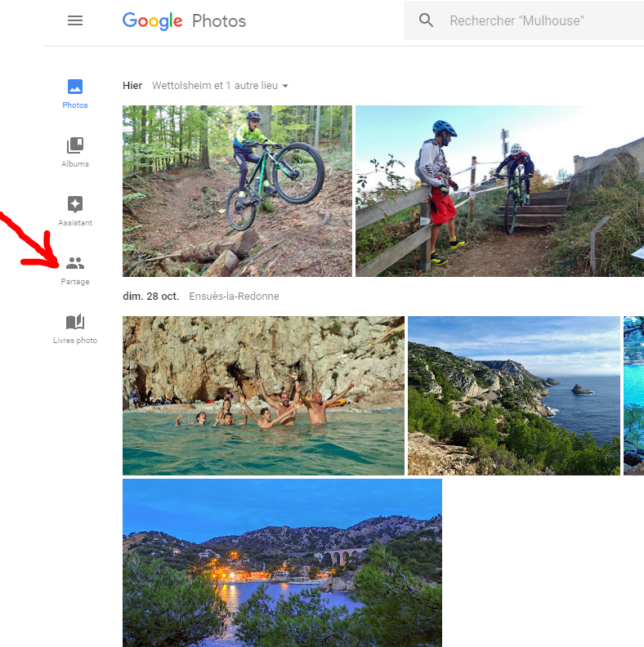Screen dimensions: 644x647
Task: Select the 'Hier' date heading
Action: (x=132, y=86)
